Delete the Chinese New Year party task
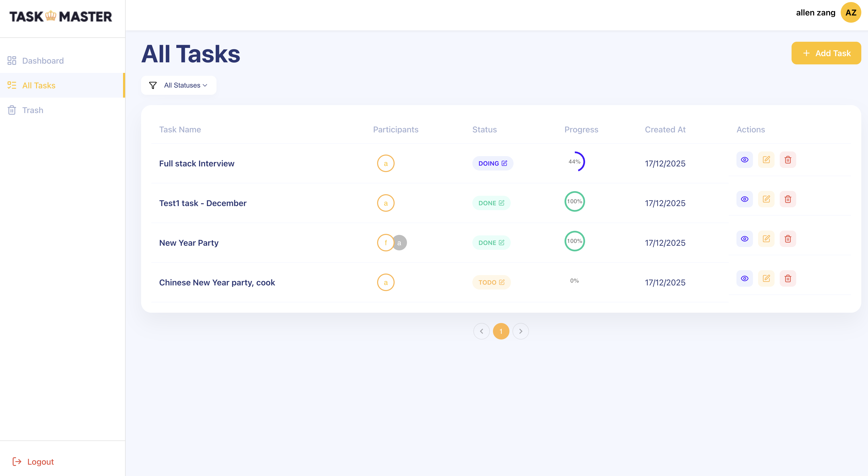The width and height of the screenshot is (868, 476). click(x=787, y=278)
